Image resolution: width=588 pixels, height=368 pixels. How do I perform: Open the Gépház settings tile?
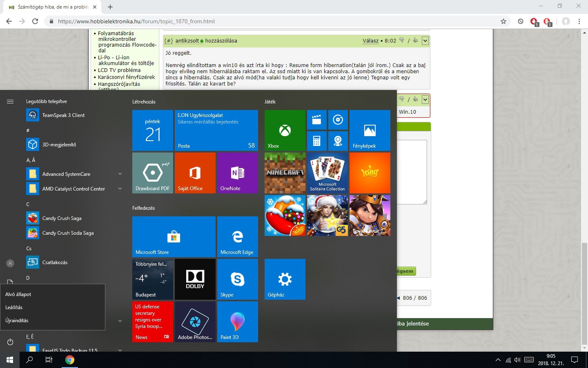(x=285, y=279)
